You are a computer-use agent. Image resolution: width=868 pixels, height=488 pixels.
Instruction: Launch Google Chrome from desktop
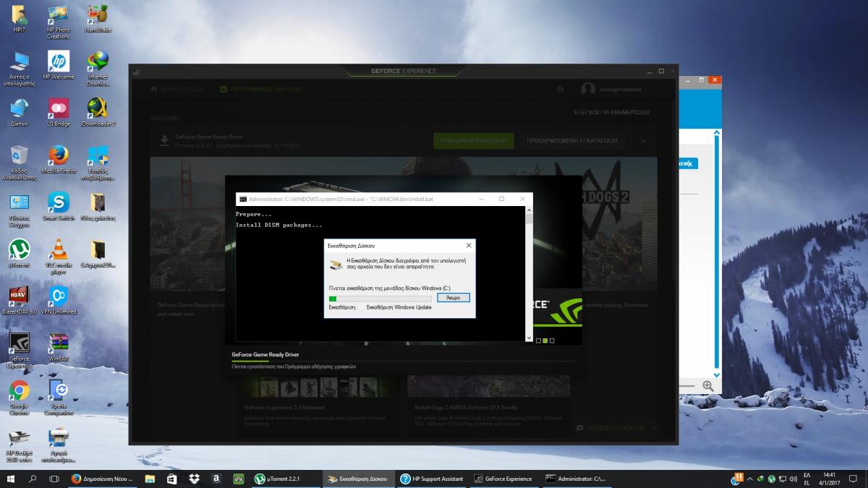[19, 398]
